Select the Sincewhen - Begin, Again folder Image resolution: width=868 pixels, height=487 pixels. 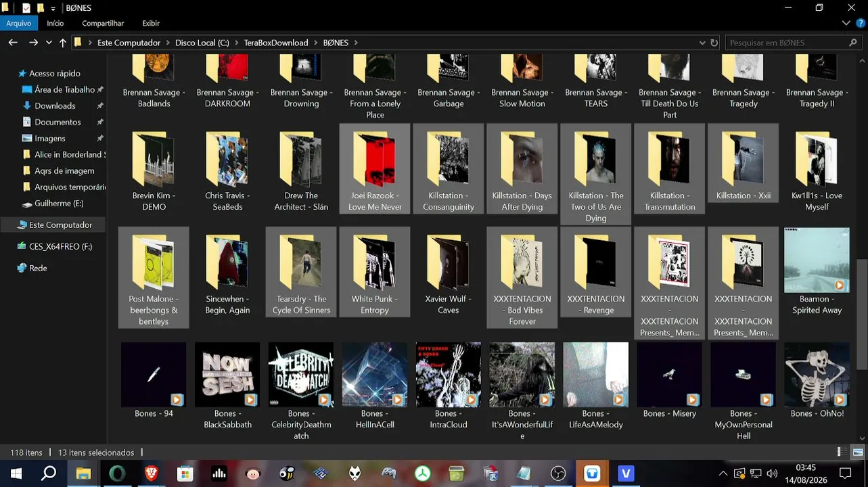[227, 272]
